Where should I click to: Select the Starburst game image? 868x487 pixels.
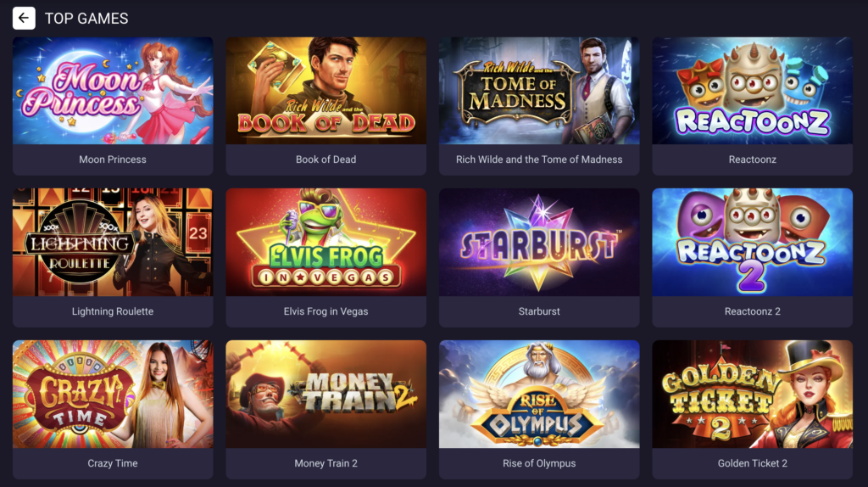(539, 242)
